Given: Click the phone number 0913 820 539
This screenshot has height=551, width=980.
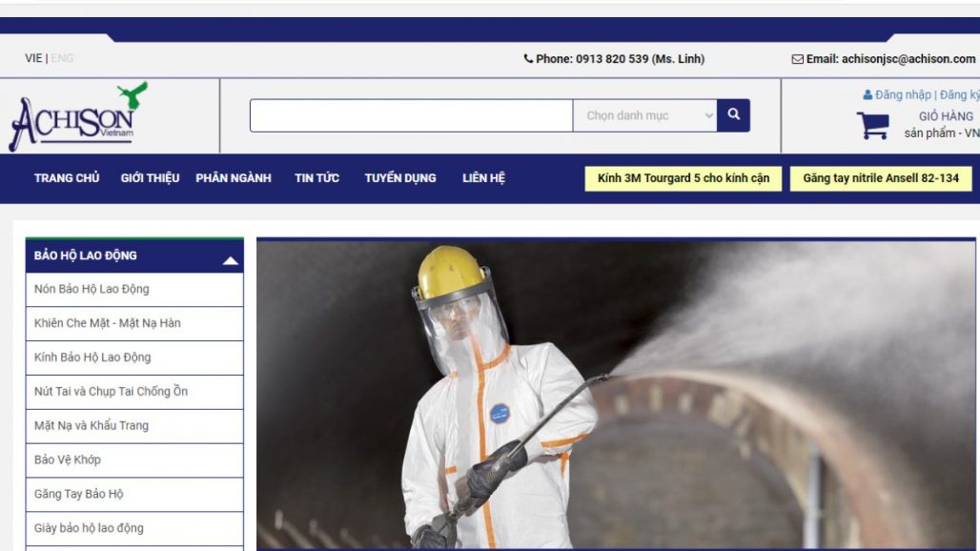Looking at the screenshot, I should point(612,59).
